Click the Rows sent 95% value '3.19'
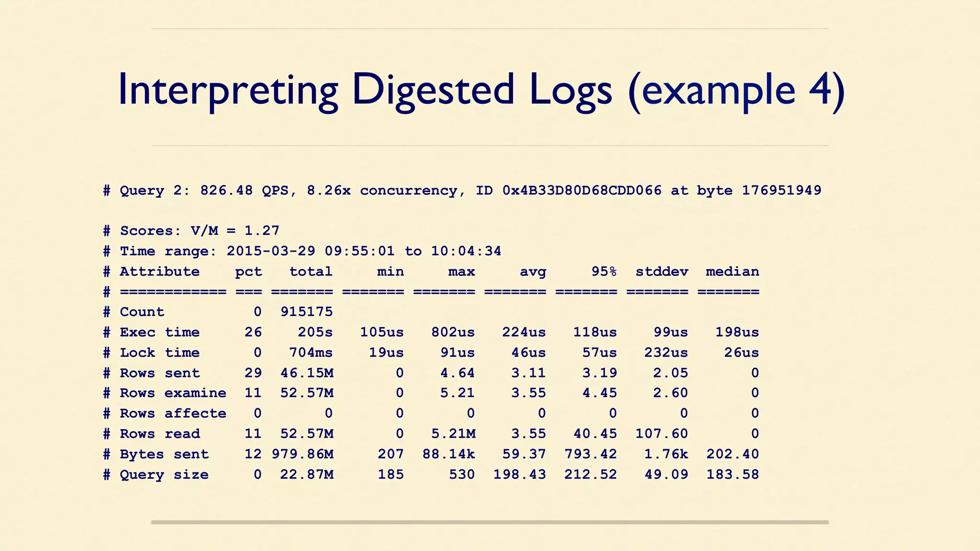 600,373
